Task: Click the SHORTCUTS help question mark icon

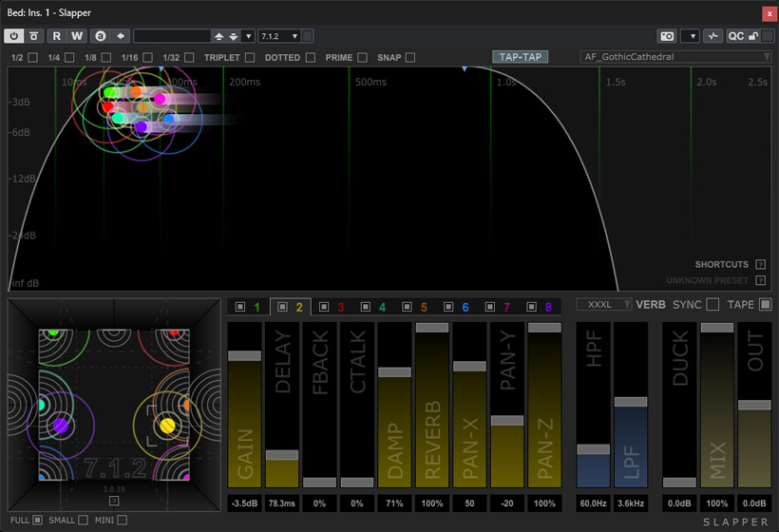Action: pyautogui.click(x=760, y=264)
